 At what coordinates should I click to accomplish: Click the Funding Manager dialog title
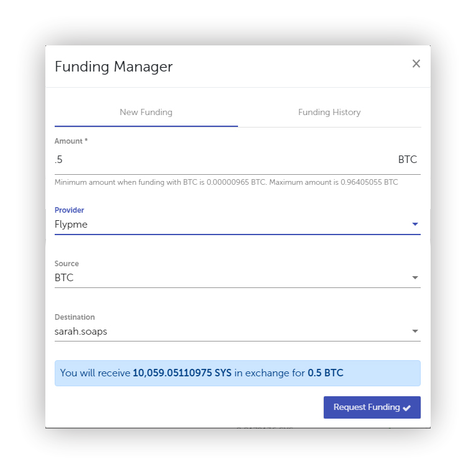pos(114,67)
